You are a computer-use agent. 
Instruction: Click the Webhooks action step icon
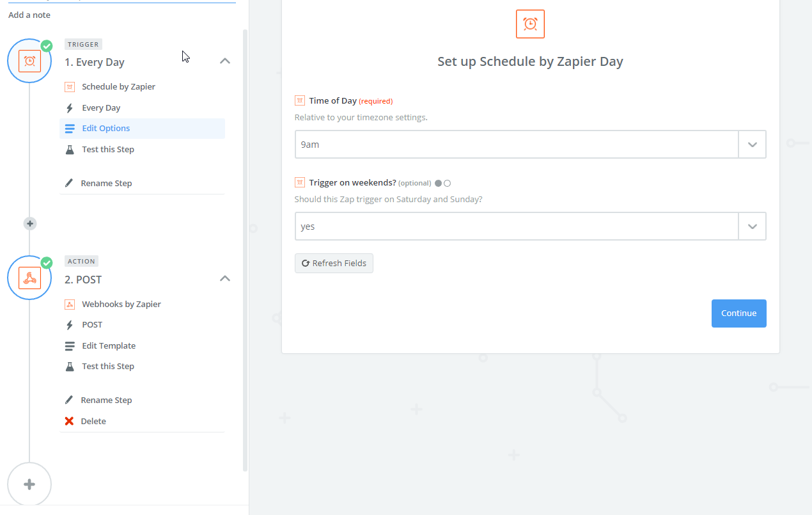[x=29, y=278]
